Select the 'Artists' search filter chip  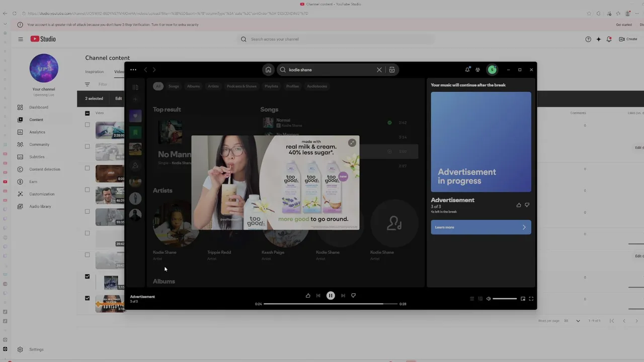(213, 86)
